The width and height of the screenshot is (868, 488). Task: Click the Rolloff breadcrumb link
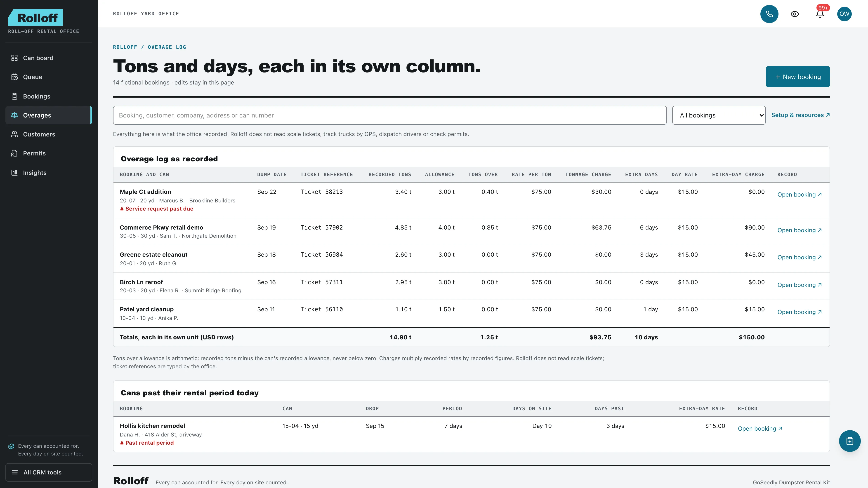click(x=125, y=47)
